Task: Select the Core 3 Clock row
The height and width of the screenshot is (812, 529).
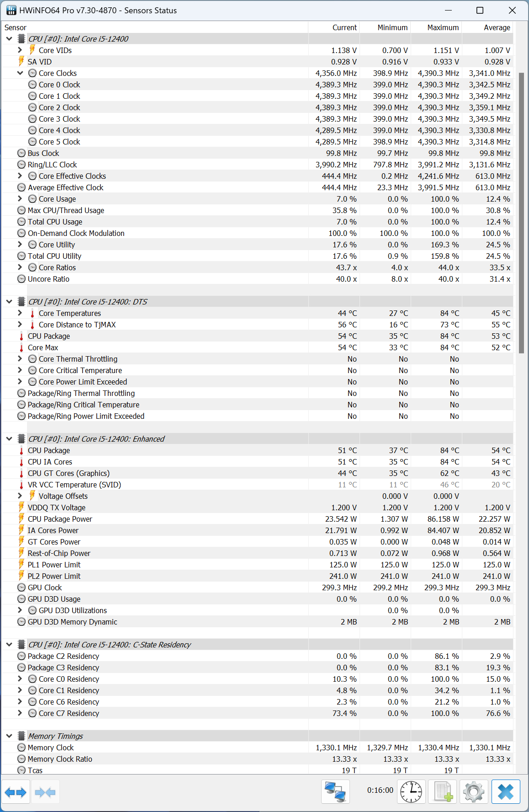Action: (x=59, y=119)
